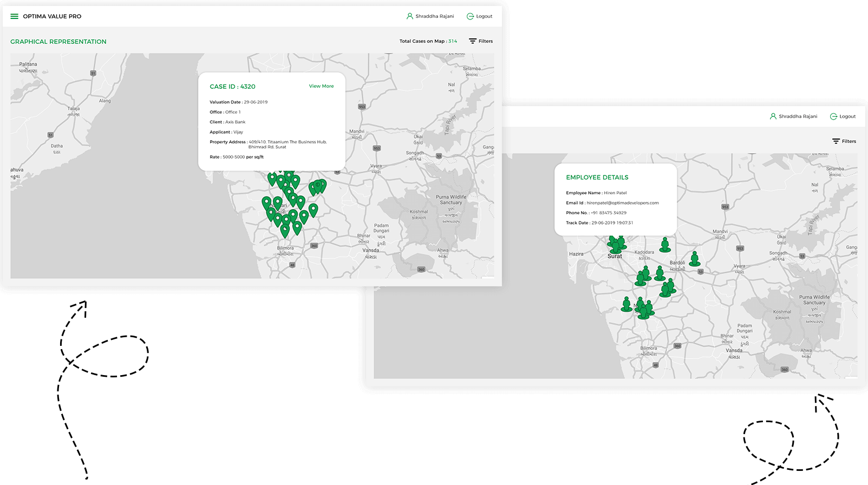Click View More on the Case ID 4320 card
This screenshot has height=485, width=868.
pos(321,86)
